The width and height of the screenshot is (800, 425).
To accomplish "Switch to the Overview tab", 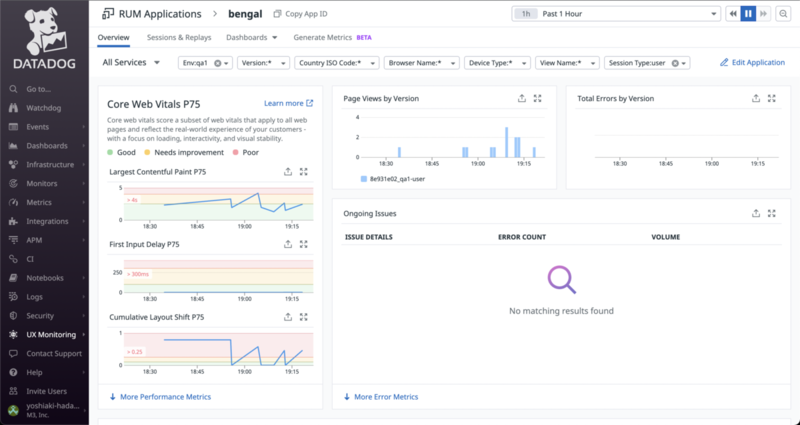I will [113, 37].
